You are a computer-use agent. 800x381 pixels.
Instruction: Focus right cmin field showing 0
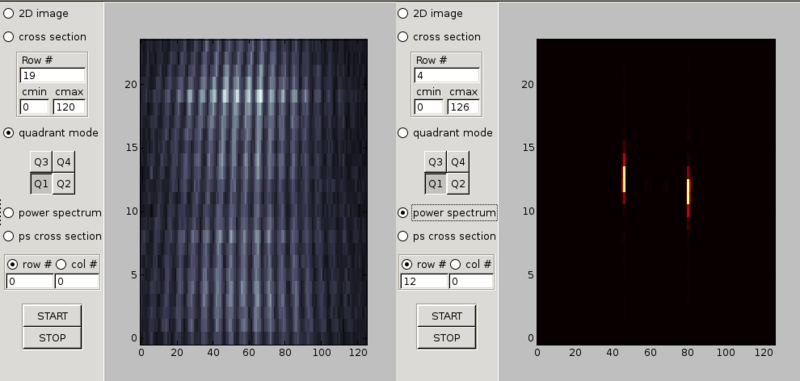tap(429, 107)
